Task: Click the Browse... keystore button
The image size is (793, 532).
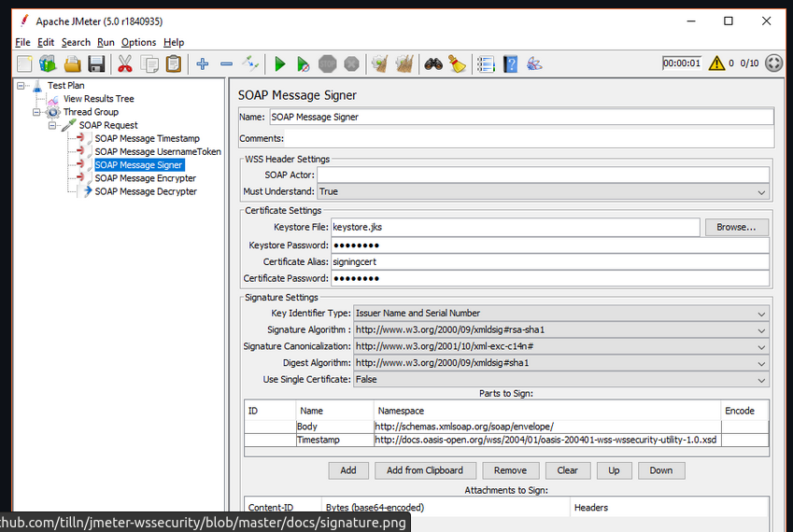Action: (736, 228)
